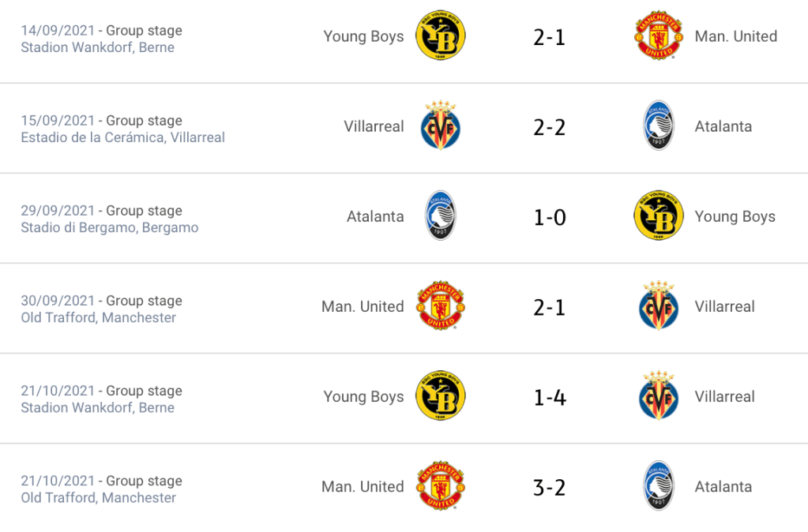The width and height of the screenshot is (808, 532).
Task: Select Villarreal crest in the 15/09/2021 match
Action: coord(441,126)
